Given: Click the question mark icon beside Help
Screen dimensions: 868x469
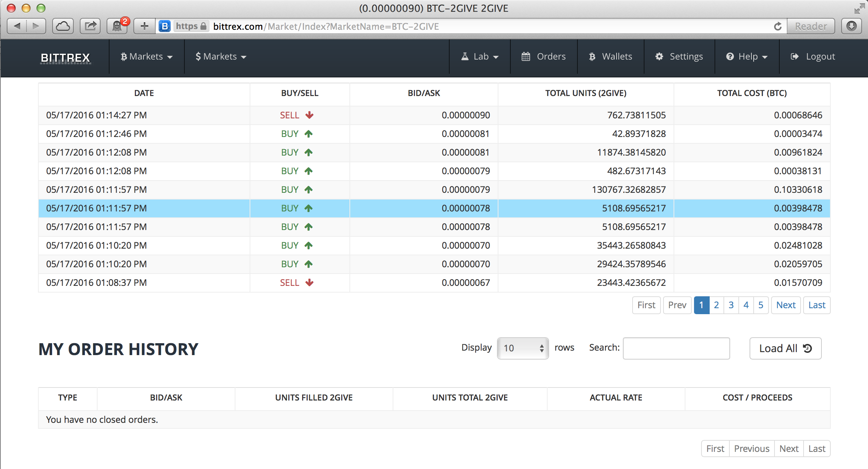Looking at the screenshot, I should (730, 57).
